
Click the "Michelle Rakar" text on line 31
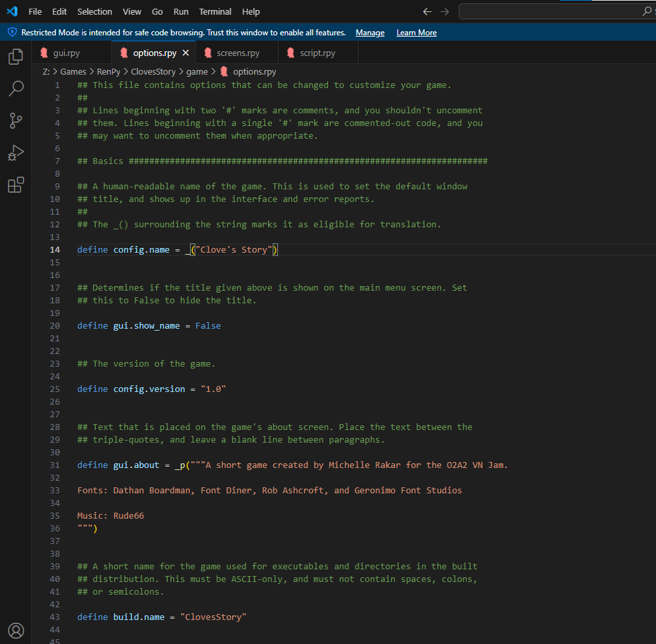(365, 465)
